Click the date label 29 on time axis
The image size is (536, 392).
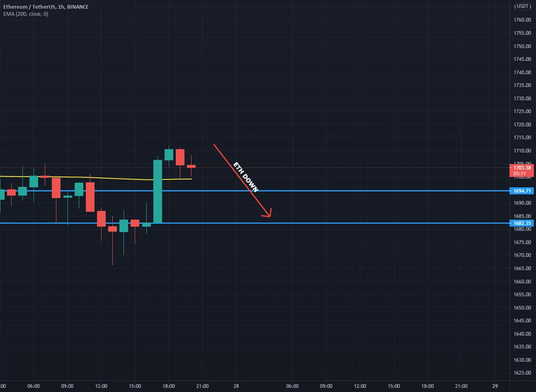[x=495, y=386]
